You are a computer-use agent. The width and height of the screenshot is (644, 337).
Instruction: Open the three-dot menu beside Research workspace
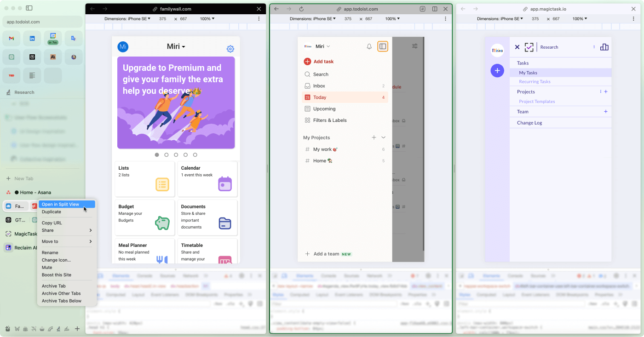pyautogui.click(x=594, y=47)
